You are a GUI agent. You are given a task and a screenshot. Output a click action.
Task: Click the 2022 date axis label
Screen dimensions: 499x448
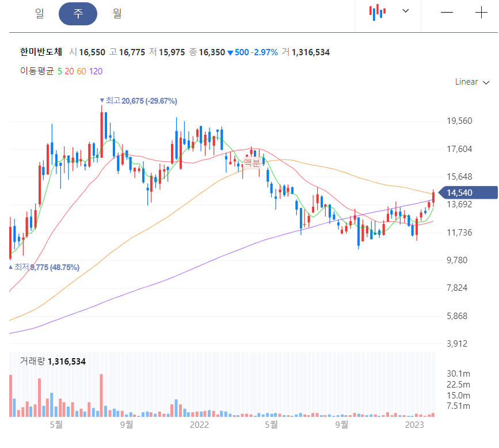coord(199,425)
